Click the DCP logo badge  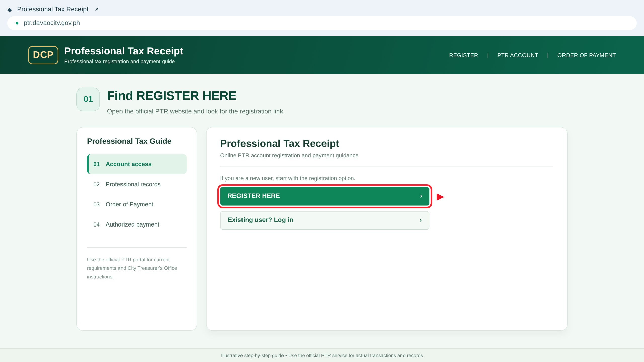(x=43, y=55)
